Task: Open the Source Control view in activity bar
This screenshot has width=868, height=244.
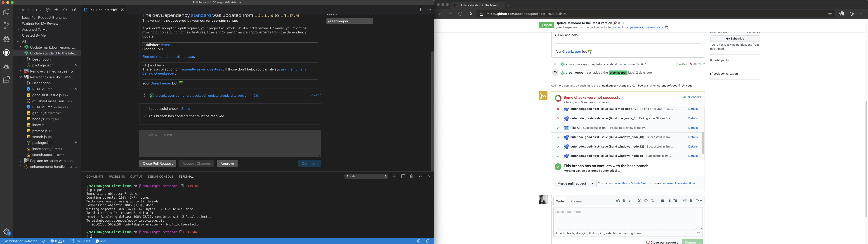Action: pos(6,25)
